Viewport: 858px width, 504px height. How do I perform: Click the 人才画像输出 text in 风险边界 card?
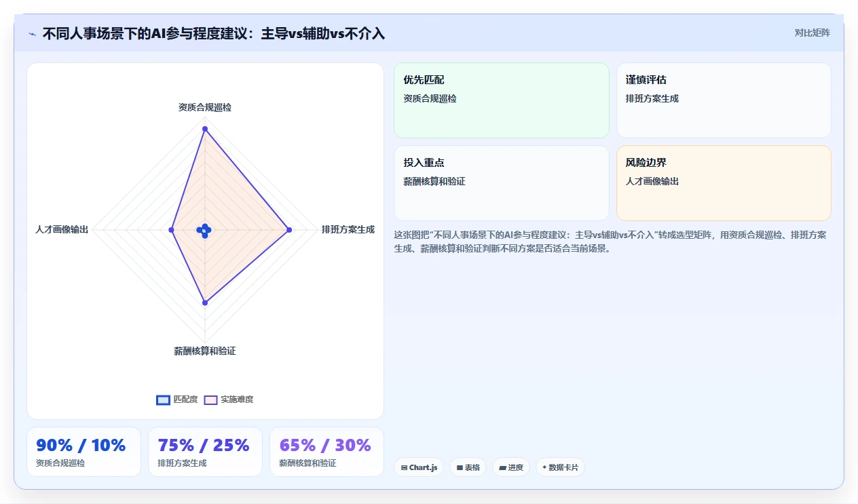[x=652, y=182]
